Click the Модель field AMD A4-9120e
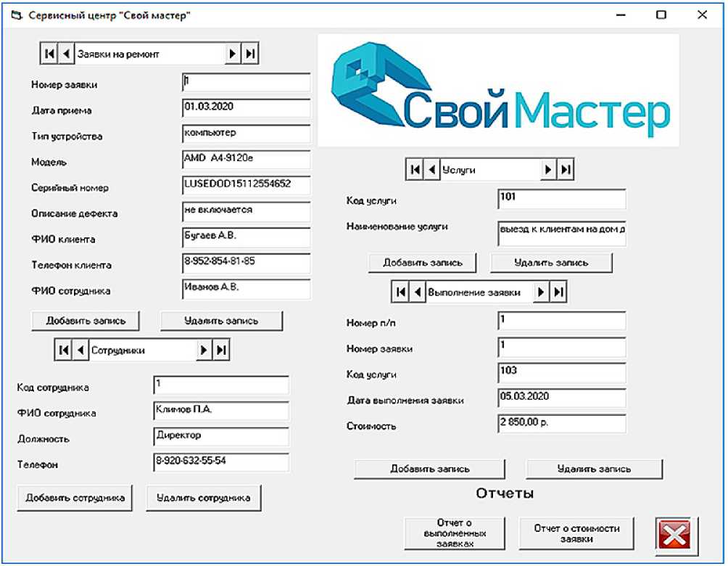Image resolution: width=728 pixels, height=566 pixels. coord(246,160)
